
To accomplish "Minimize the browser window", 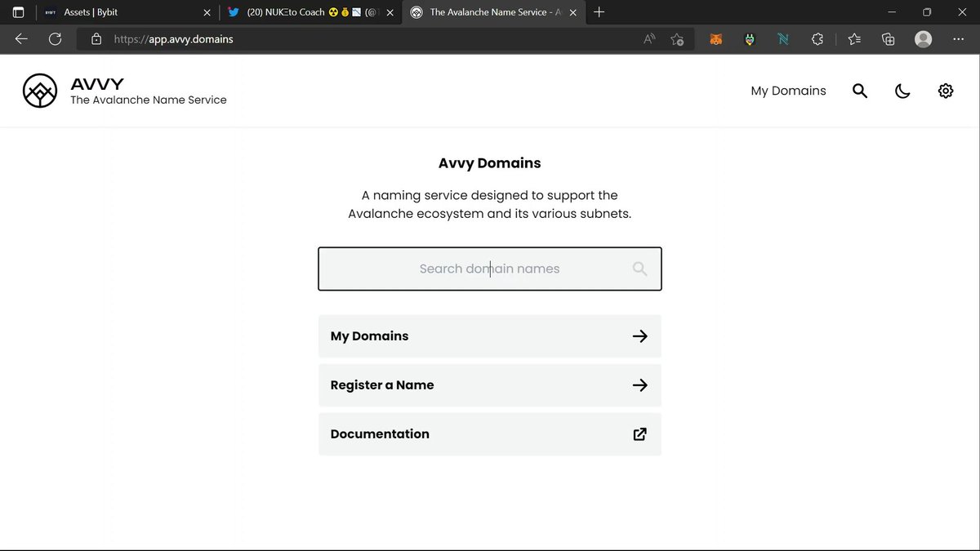I will pos(890,12).
